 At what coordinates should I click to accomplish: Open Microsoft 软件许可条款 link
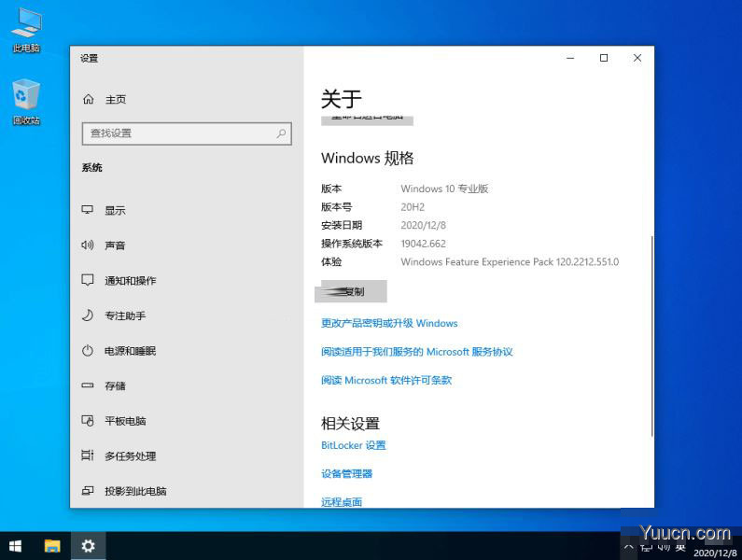(x=386, y=380)
